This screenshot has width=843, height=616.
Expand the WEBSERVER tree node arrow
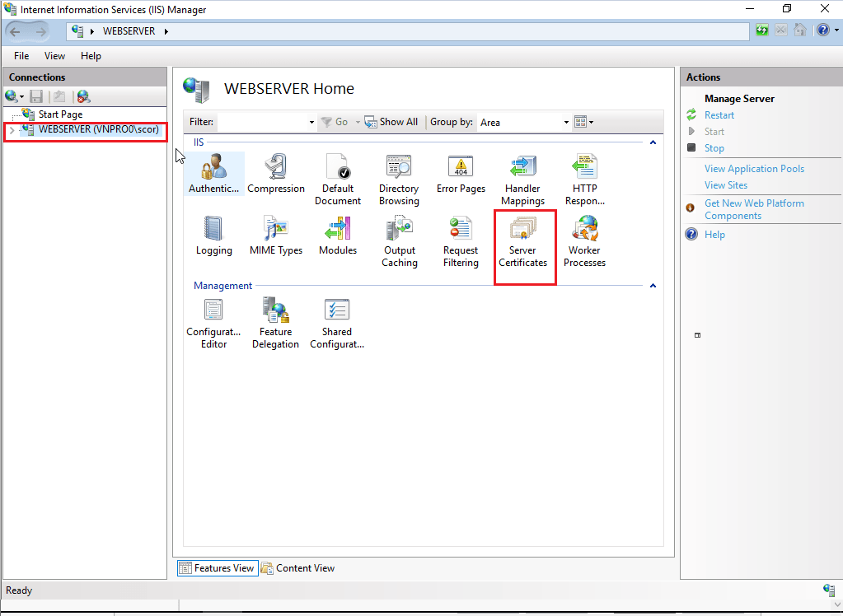[12, 129]
